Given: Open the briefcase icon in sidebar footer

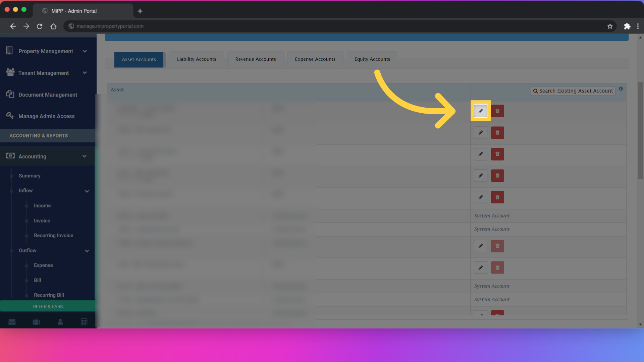Looking at the screenshot, I should tap(36, 322).
